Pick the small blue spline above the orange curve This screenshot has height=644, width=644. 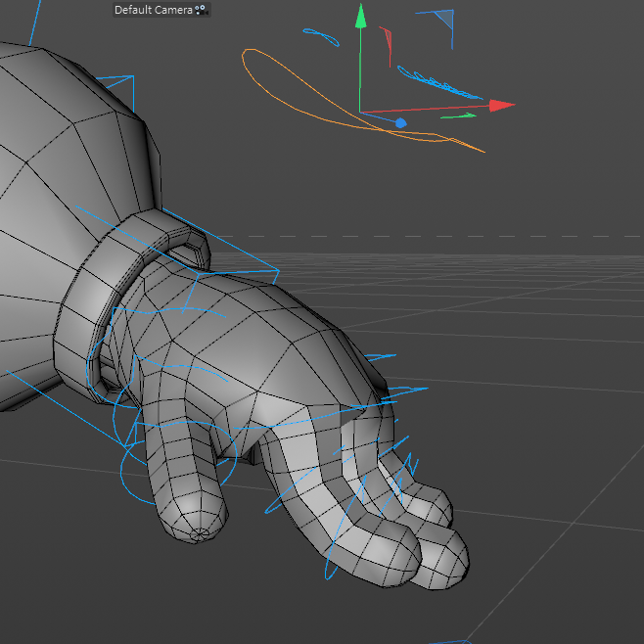click(x=321, y=36)
